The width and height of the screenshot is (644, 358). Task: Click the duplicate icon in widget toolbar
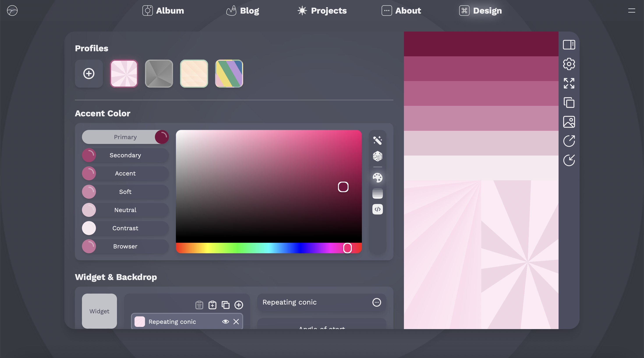(x=226, y=305)
